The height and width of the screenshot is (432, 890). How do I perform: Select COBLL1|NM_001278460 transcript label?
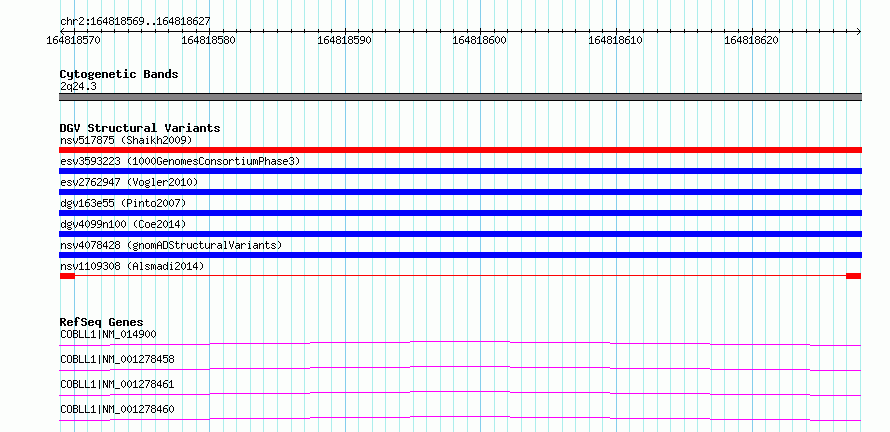pyautogui.click(x=117, y=409)
